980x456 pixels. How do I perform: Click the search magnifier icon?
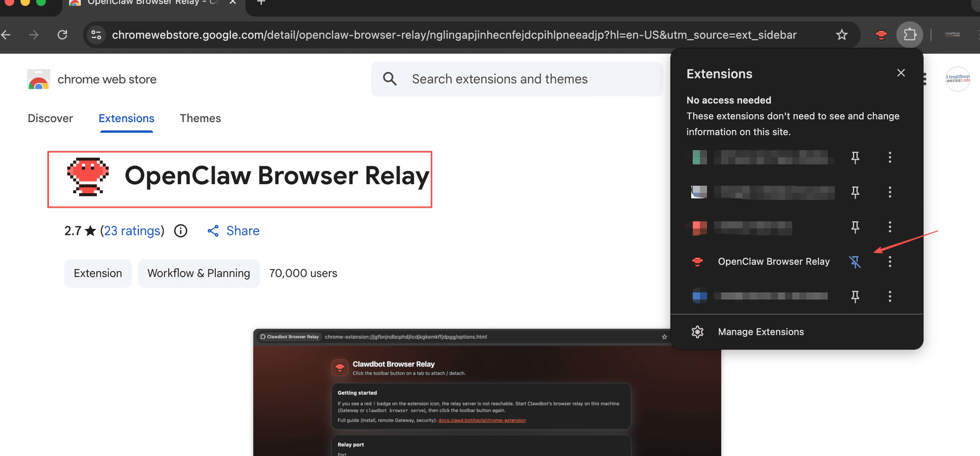[x=390, y=79]
